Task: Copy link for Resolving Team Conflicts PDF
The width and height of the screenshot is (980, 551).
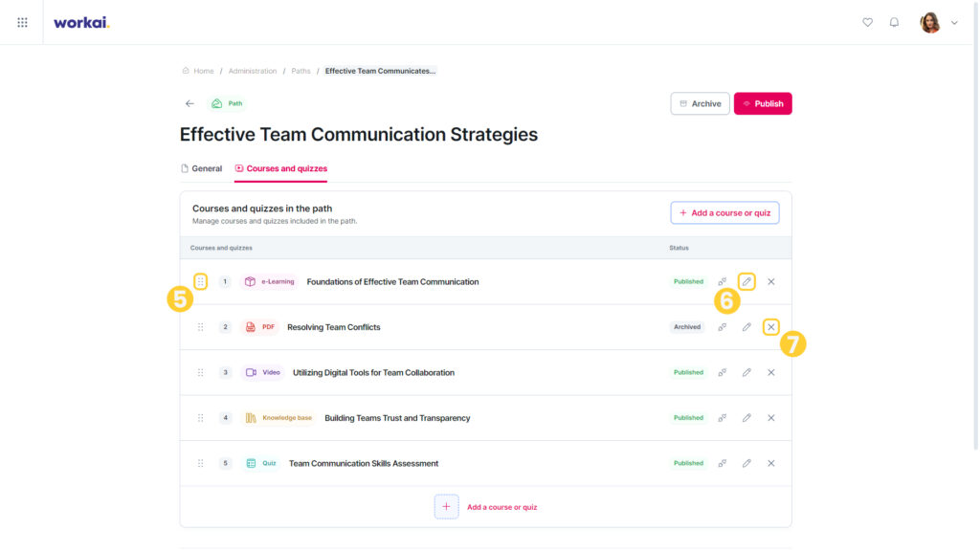Action: click(722, 327)
